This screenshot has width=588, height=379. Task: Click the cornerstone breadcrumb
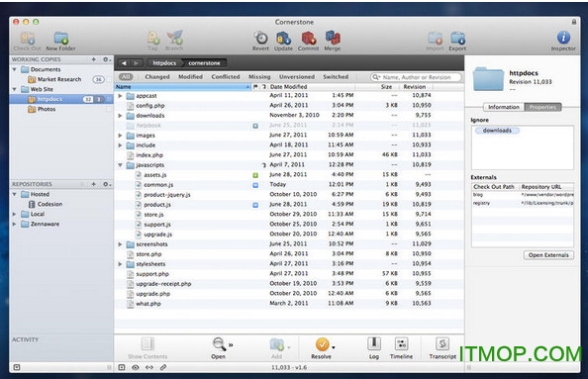(204, 63)
